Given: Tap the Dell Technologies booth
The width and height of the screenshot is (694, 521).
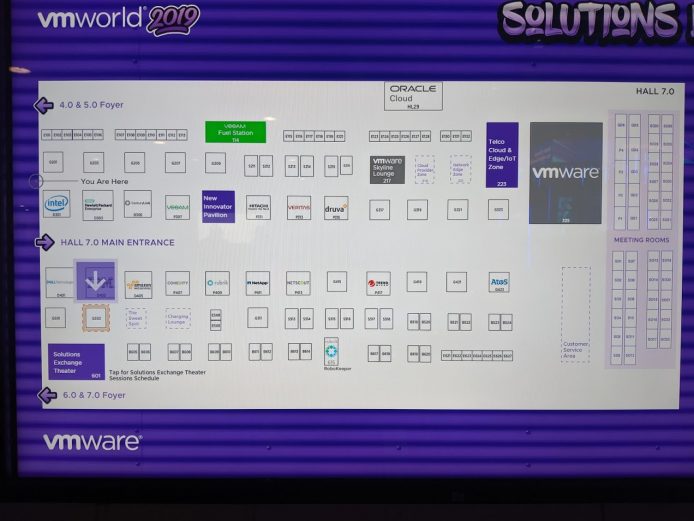Looking at the screenshot, I should (59, 282).
